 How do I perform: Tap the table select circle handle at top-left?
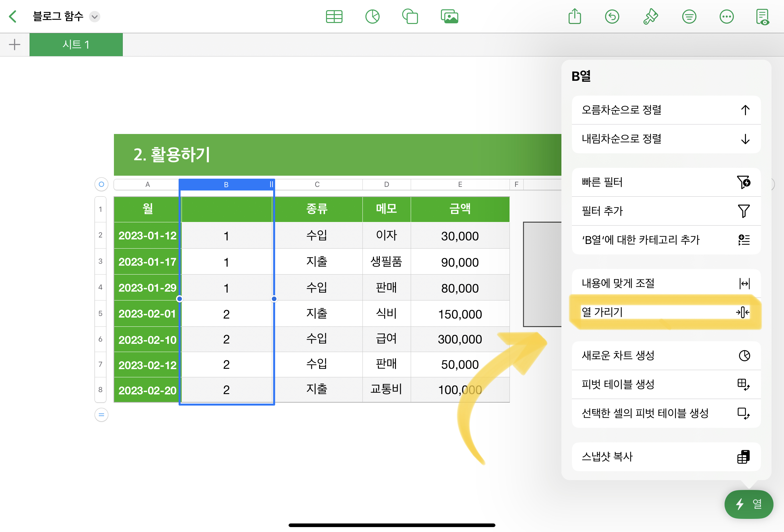[101, 184]
